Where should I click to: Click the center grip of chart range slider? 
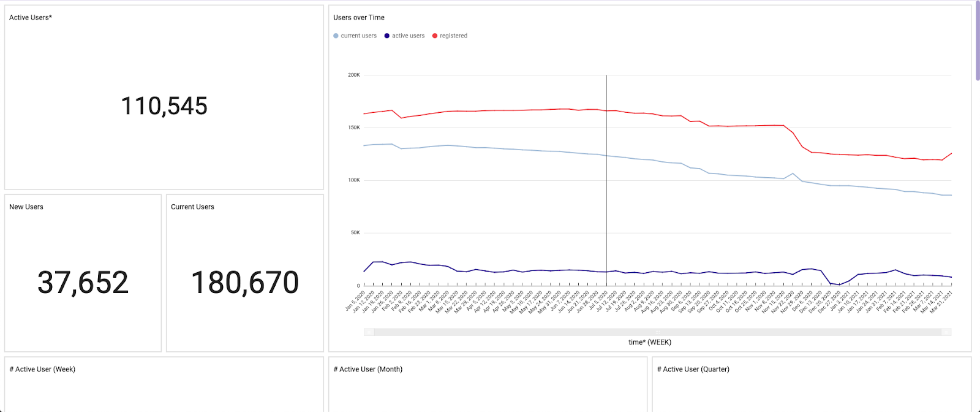[658, 332]
